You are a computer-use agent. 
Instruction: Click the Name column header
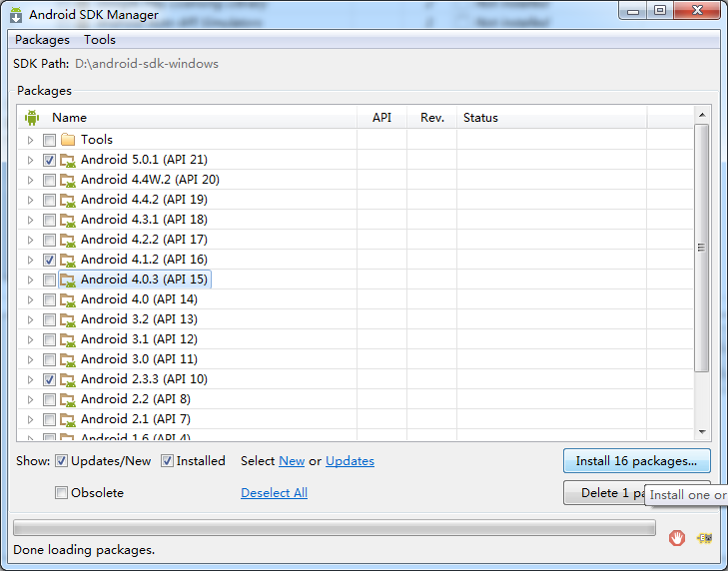[x=187, y=118]
